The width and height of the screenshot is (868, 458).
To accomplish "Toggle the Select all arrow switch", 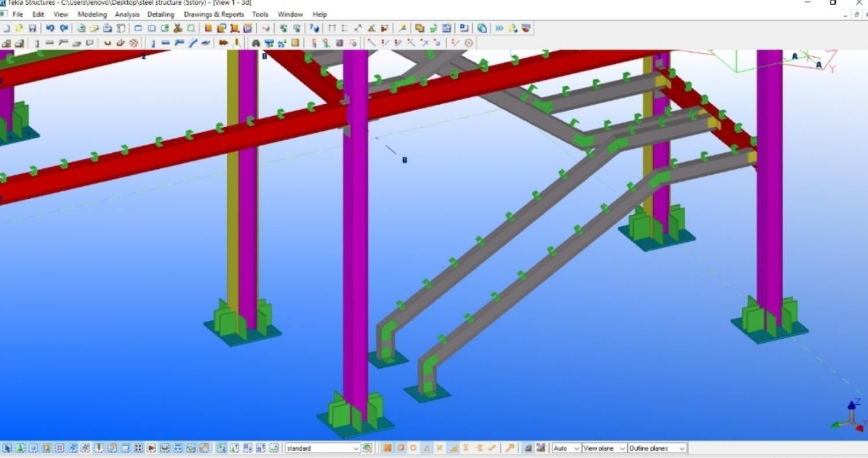I will pos(7,448).
